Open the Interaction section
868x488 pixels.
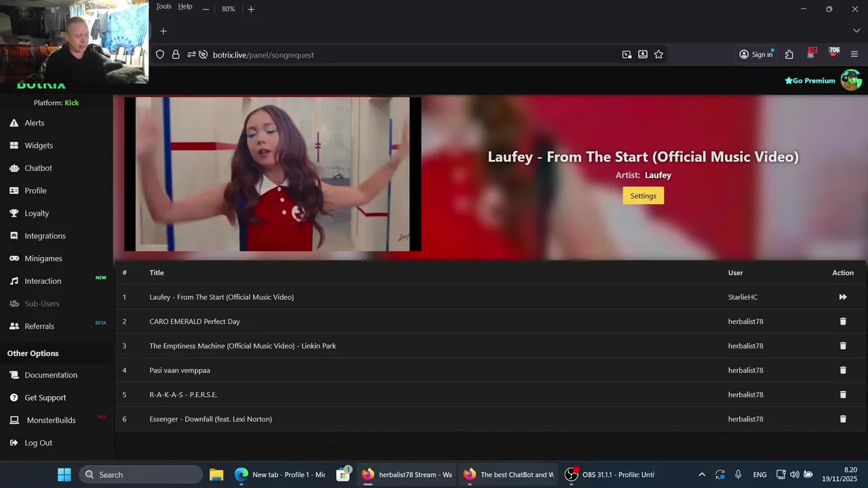tap(43, 281)
